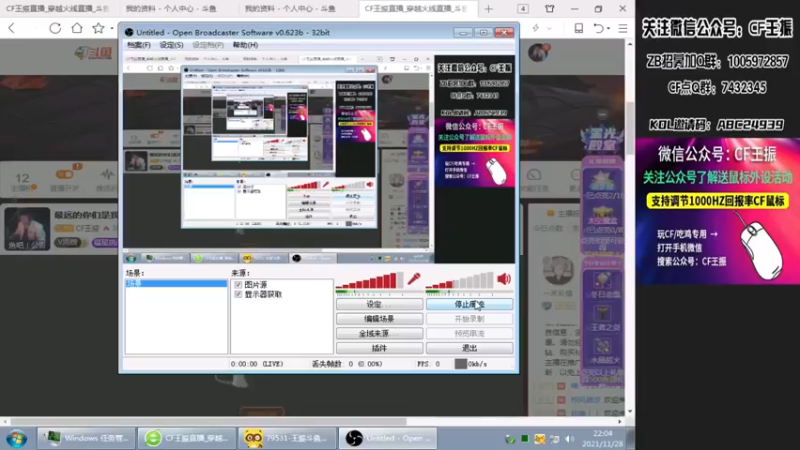800x450 pixels.
Task: Click the 0:00:00 (LIVE) status text
Action: (x=257, y=364)
